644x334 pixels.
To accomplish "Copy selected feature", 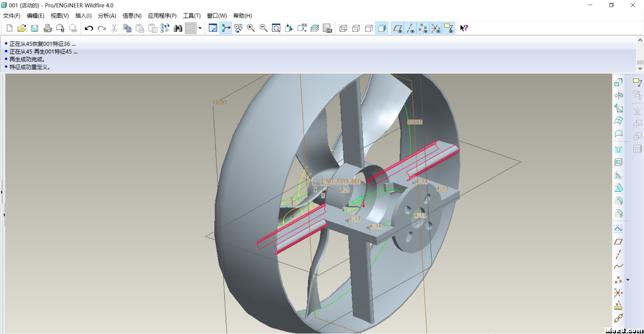I will tap(127, 28).
